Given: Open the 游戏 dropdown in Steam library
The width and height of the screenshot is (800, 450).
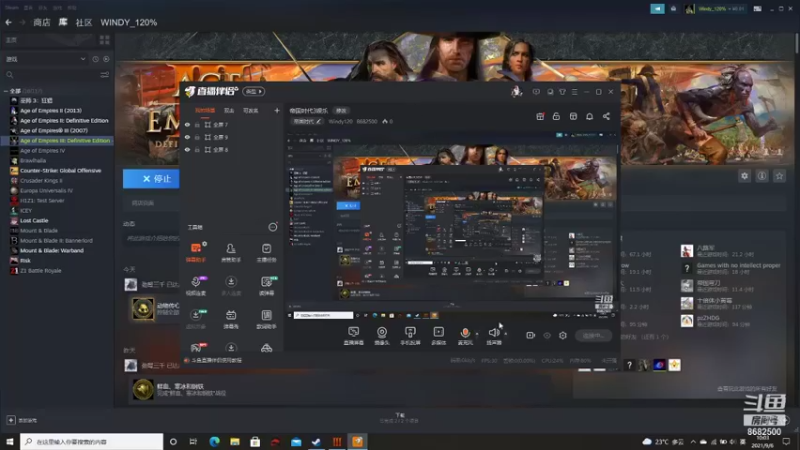Looking at the screenshot, I should [46, 59].
